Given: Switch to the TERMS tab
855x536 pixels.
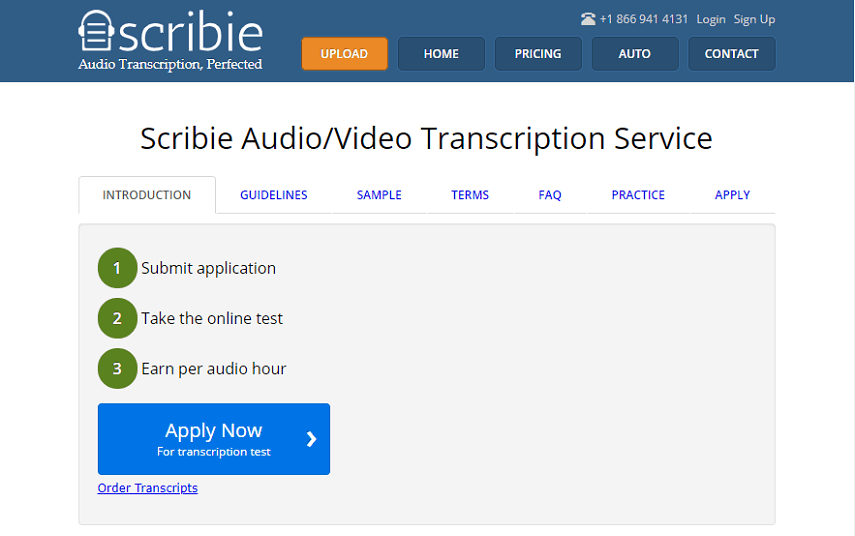Looking at the screenshot, I should [x=470, y=195].
